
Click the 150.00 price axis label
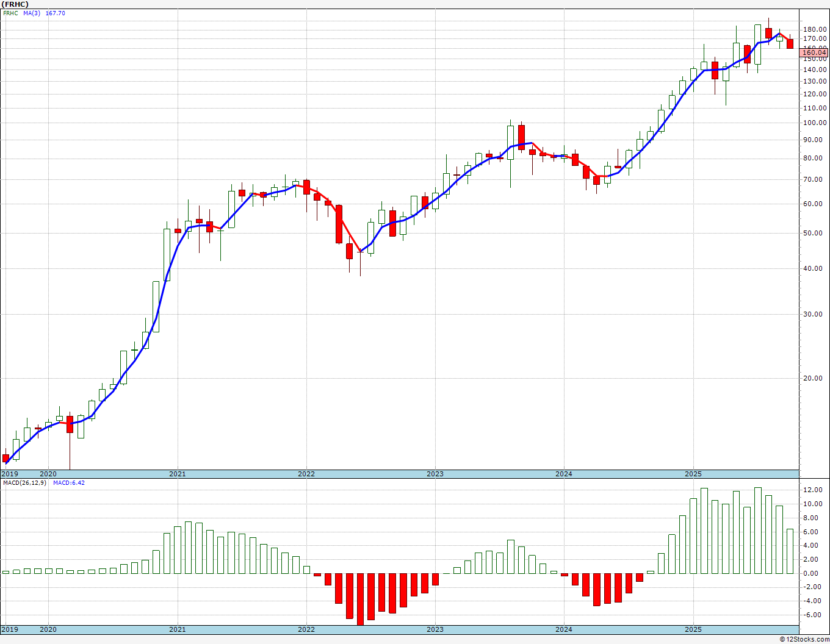click(815, 59)
